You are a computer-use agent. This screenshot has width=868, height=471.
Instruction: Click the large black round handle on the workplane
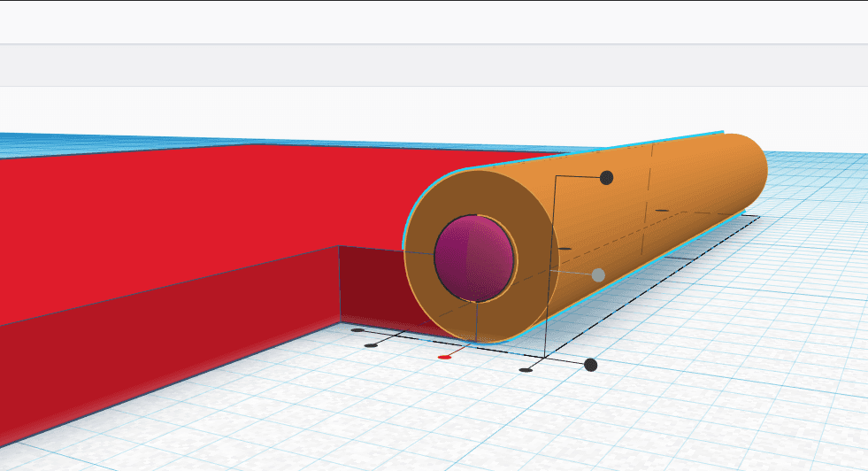[591, 365]
